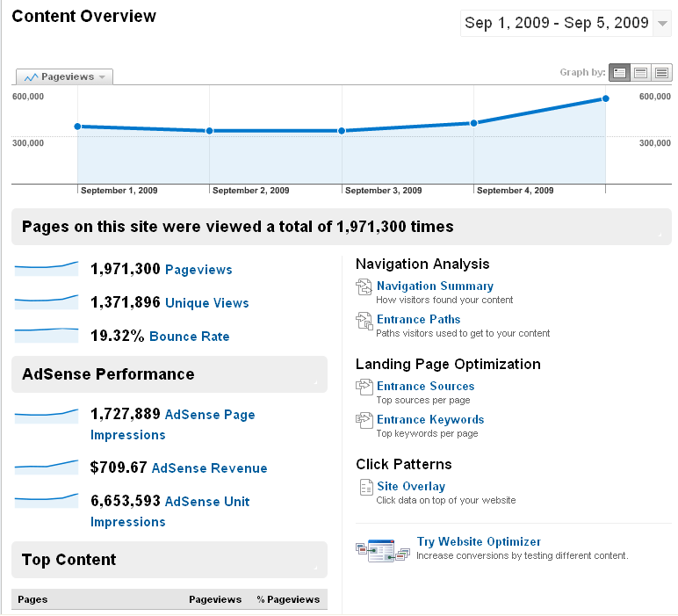Screen dimensions: 678x616
Task: Click the AdSense Page Impressions sparkline
Action: 47,416
